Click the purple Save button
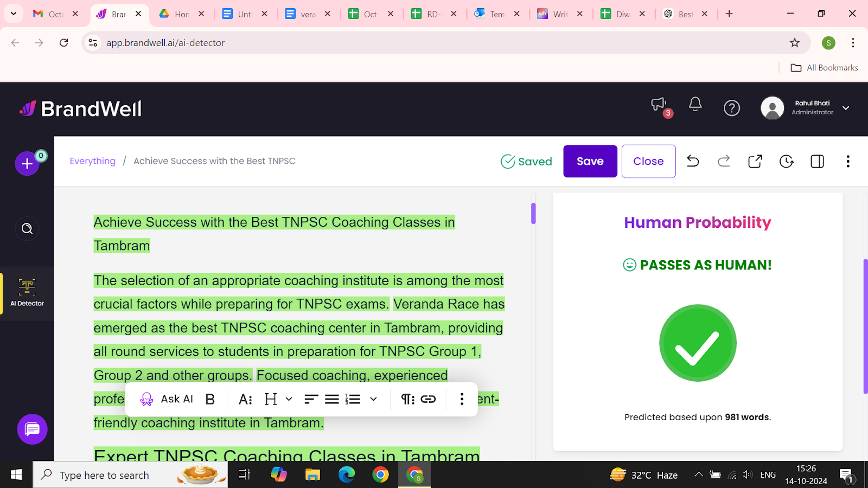The height and width of the screenshot is (488, 868). [x=590, y=161]
